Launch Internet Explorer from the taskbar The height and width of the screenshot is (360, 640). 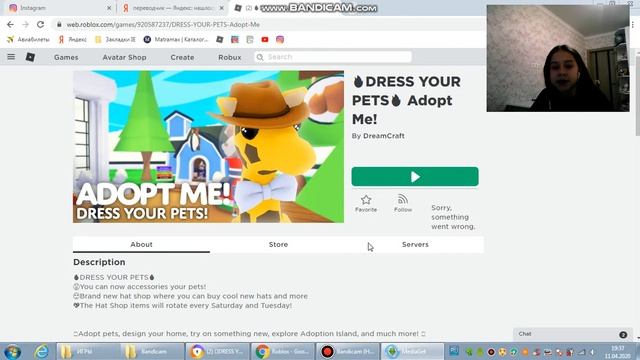(41, 351)
